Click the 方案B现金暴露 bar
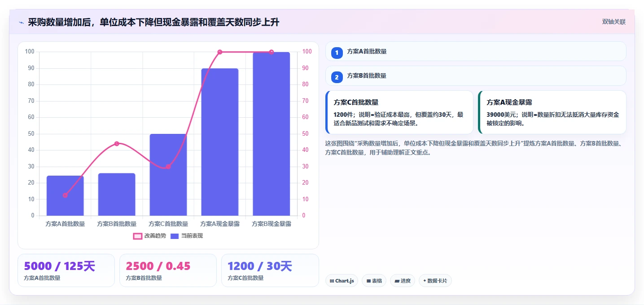This screenshot has height=305, width=644. [x=272, y=134]
